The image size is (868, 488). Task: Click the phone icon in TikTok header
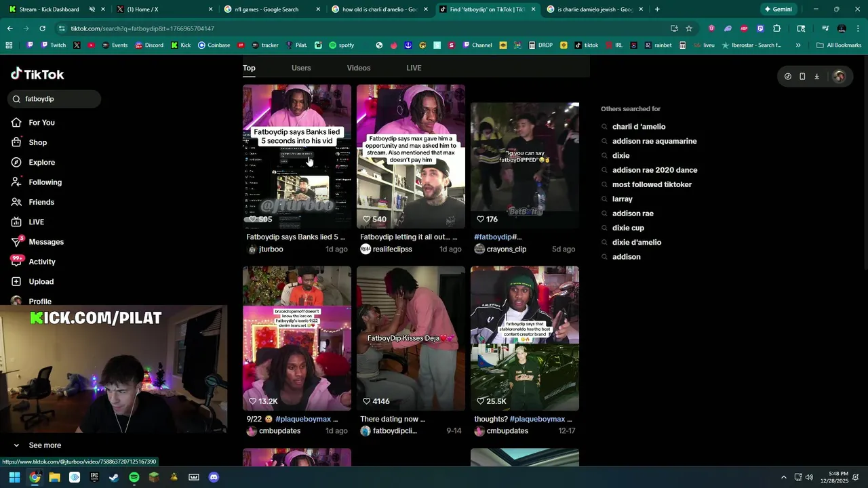802,77
